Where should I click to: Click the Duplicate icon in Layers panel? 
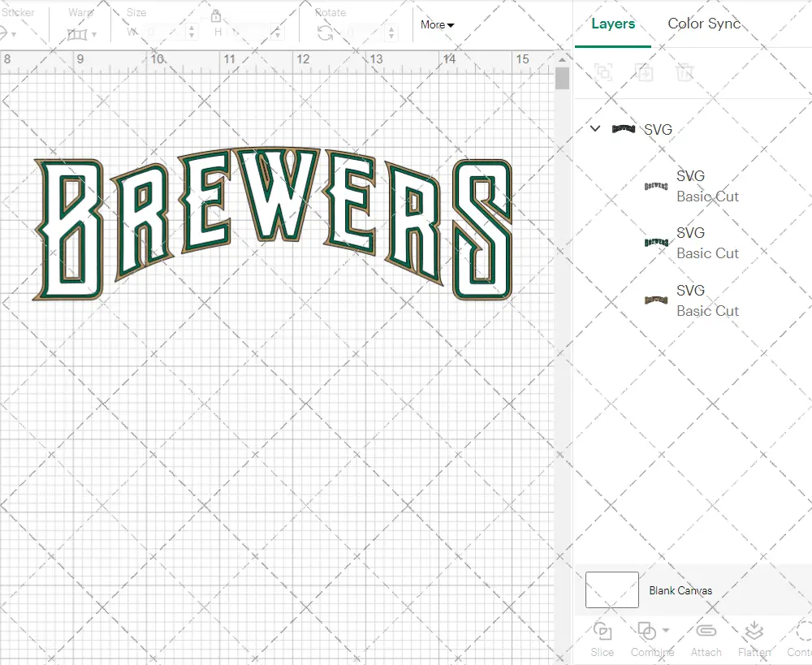click(645, 72)
